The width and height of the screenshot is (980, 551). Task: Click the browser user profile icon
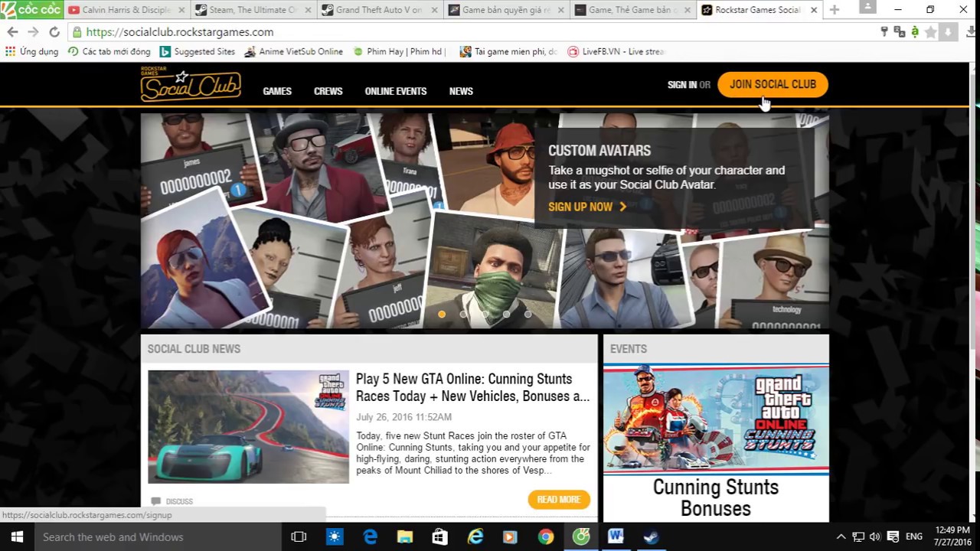coord(867,7)
